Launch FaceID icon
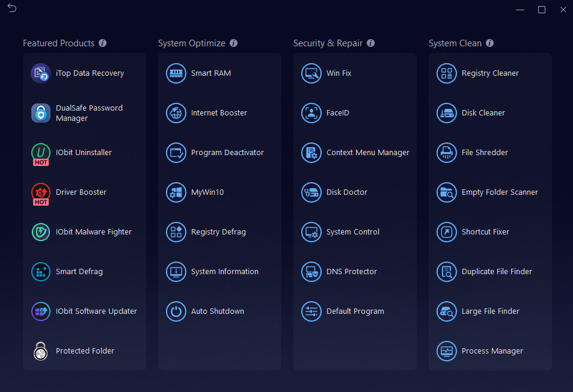Viewport: 573px width, 392px height. coord(311,113)
